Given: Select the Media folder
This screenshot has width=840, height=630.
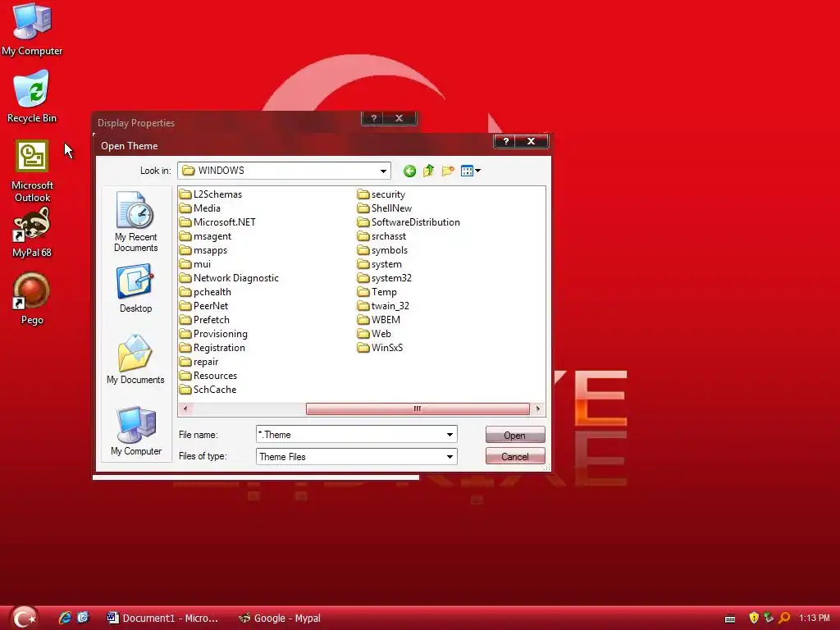Looking at the screenshot, I should pyautogui.click(x=200, y=208).
